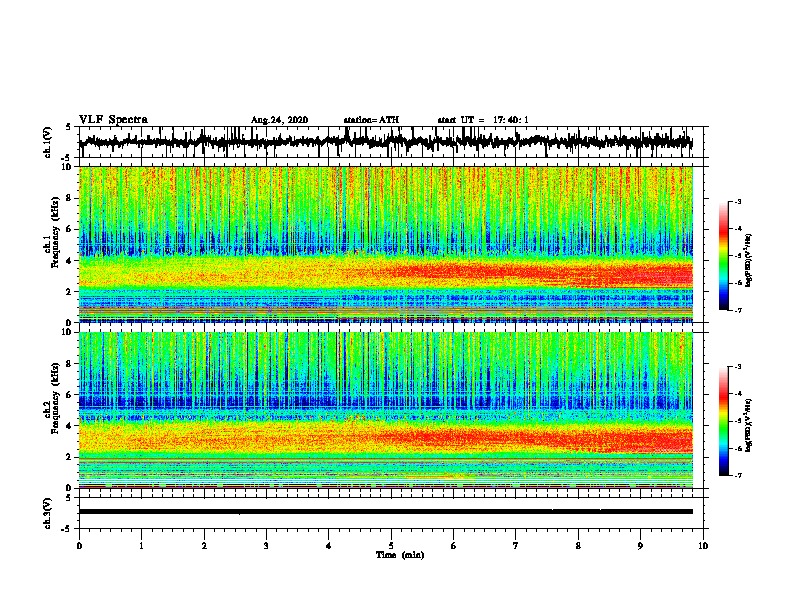Image resolution: width=792 pixels, height=612 pixels.
Task: Click the dark blue band in ch.2 spectrogram
Action: click(x=385, y=402)
